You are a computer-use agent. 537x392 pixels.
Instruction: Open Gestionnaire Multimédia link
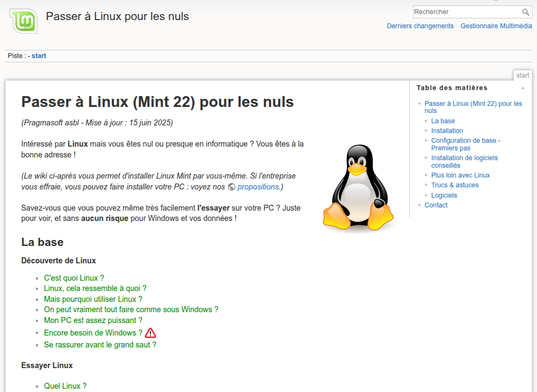tap(496, 26)
